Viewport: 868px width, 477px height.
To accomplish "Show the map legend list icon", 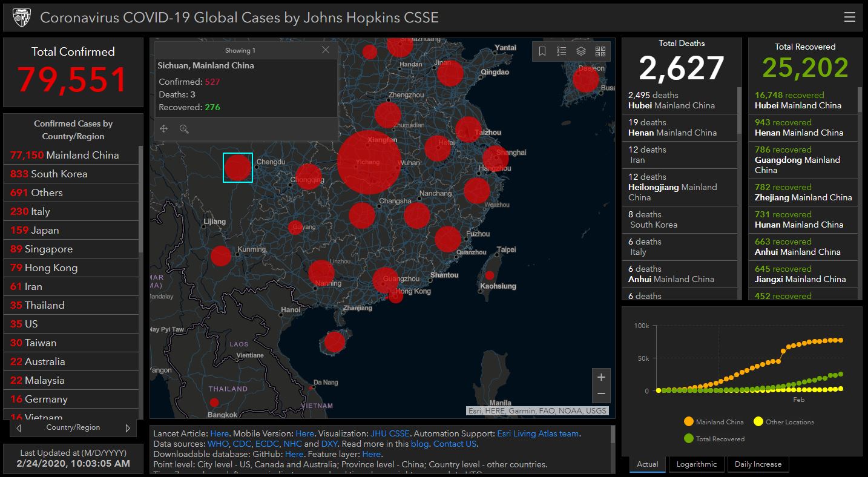I will [x=562, y=51].
